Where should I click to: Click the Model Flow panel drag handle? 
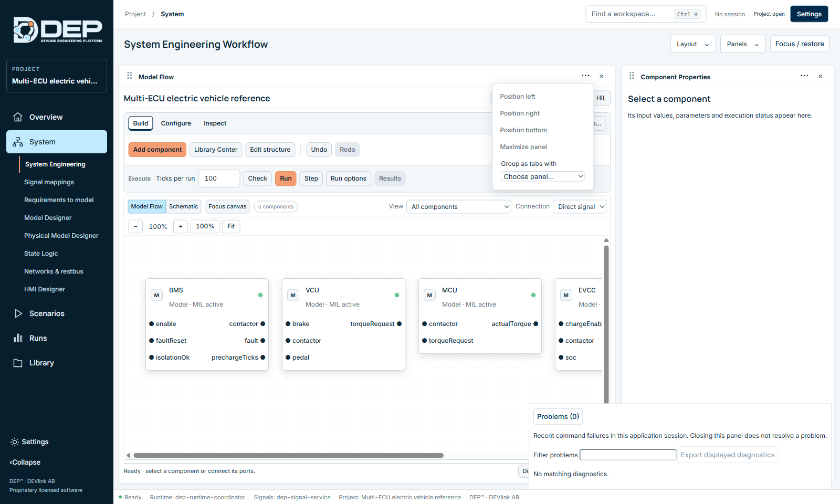130,76
